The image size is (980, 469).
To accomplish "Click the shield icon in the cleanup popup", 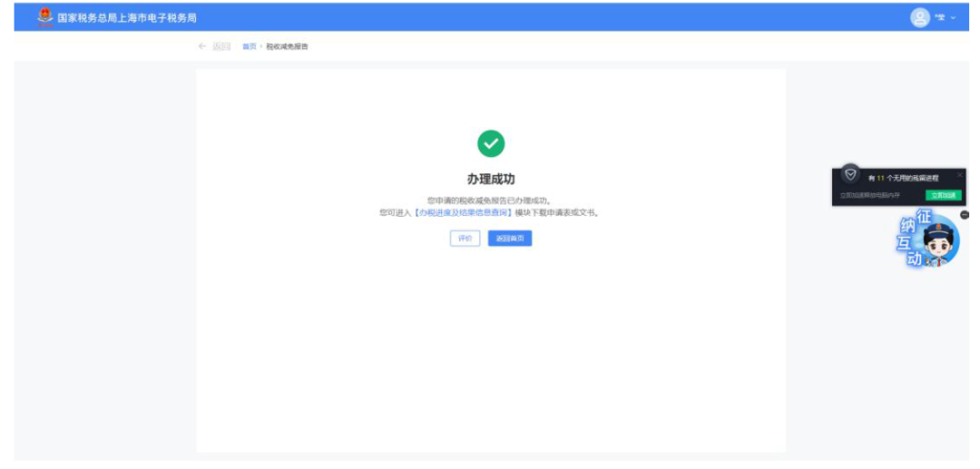I will pyautogui.click(x=850, y=174).
